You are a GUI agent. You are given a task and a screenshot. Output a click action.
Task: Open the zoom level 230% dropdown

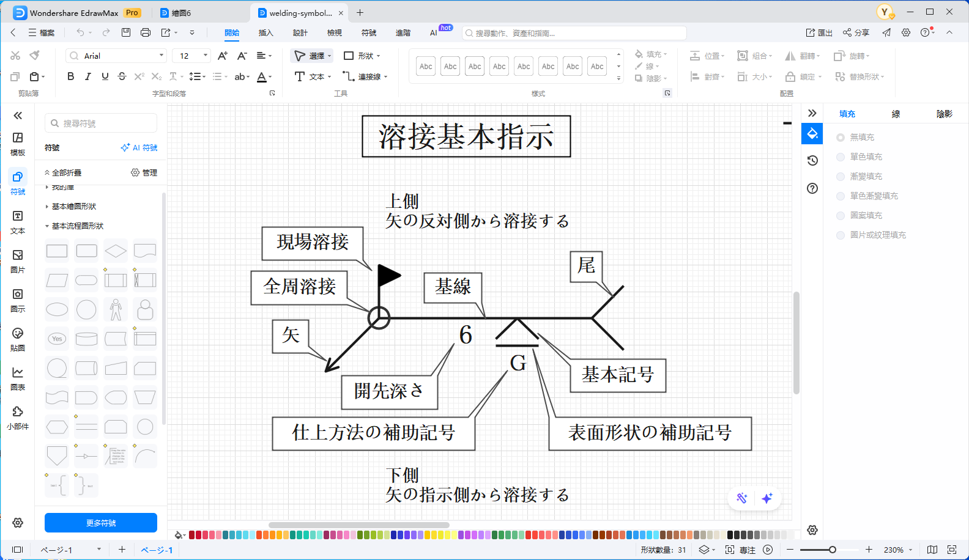pos(897,550)
